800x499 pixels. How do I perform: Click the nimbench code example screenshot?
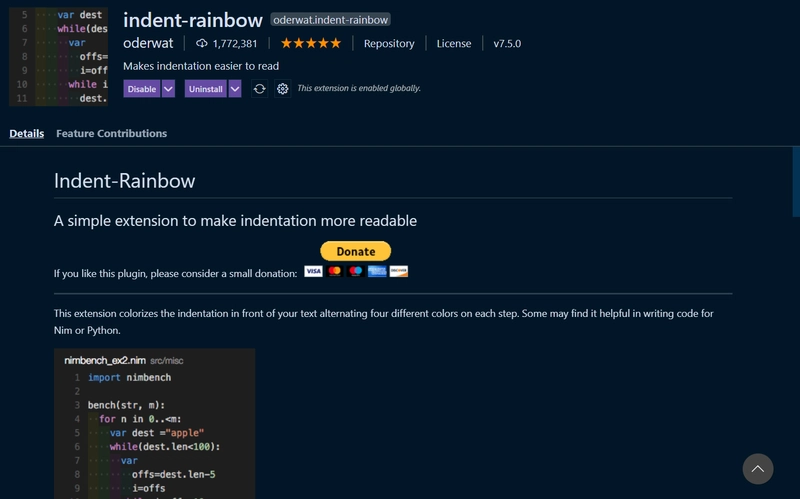155,423
